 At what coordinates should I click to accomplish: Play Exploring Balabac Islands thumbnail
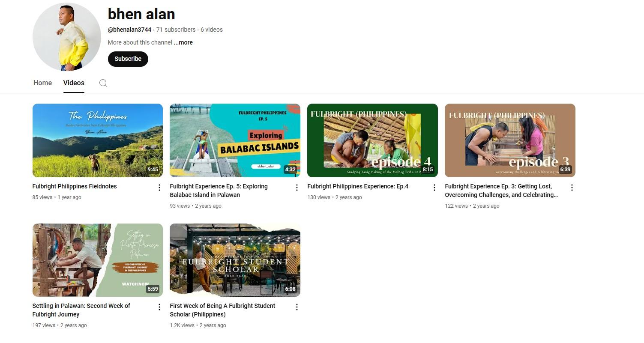[235, 140]
